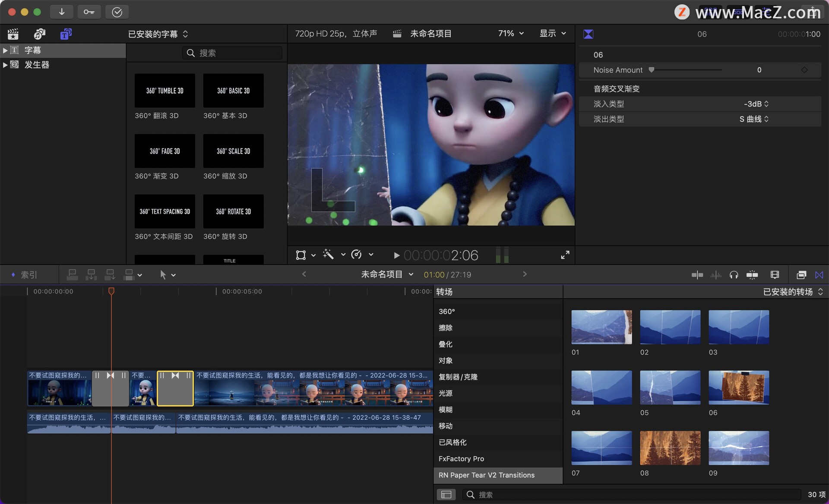This screenshot has width=829, height=504.
Task: Click the import media arrow button
Action: pos(61,12)
